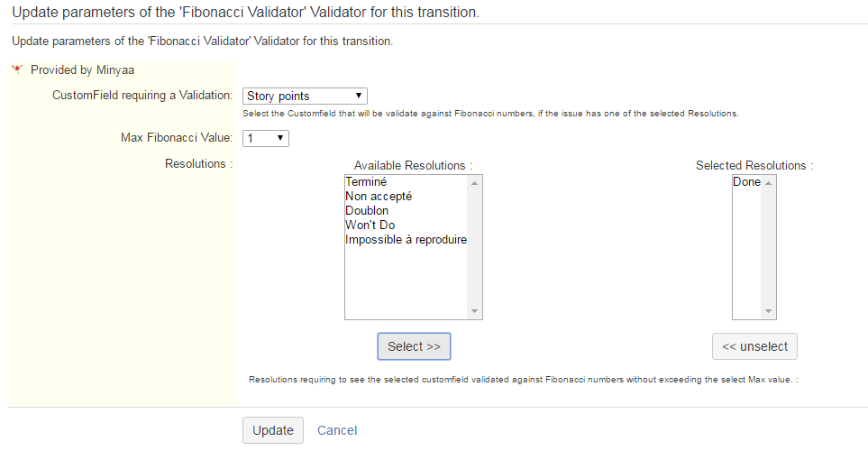Image resolution: width=868 pixels, height=451 pixels.
Task: Click the Update button
Action: click(x=273, y=430)
